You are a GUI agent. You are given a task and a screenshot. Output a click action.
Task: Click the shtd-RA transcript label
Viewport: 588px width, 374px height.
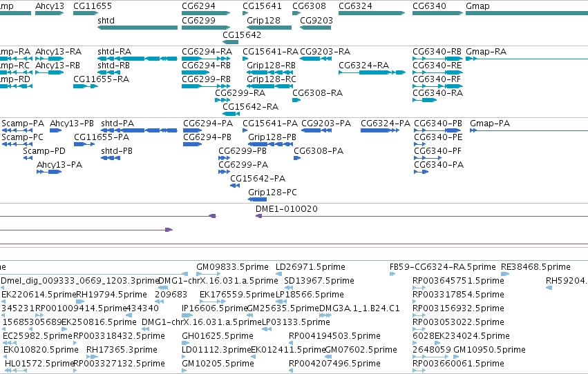tap(115, 51)
